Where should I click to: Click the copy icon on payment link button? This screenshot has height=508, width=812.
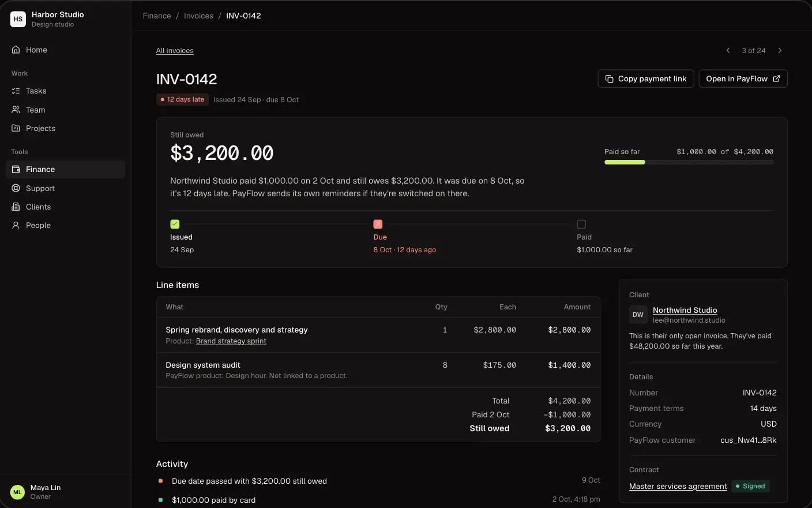609,79
